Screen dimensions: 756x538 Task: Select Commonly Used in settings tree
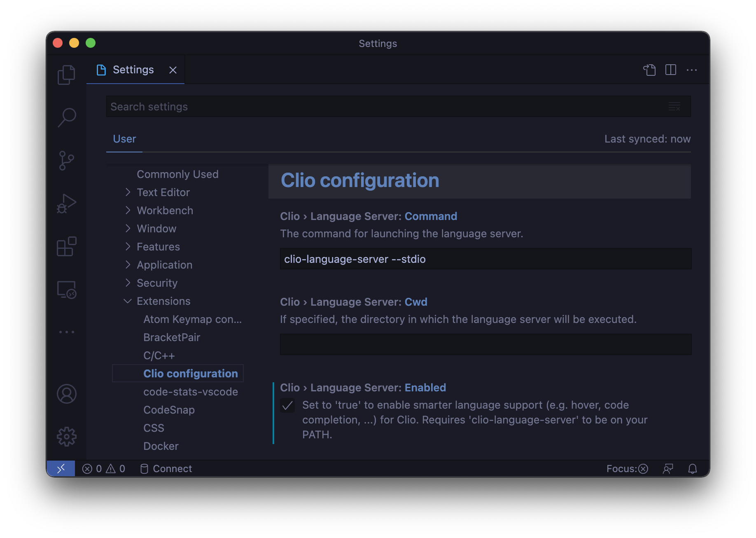click(x=177, y=174)
